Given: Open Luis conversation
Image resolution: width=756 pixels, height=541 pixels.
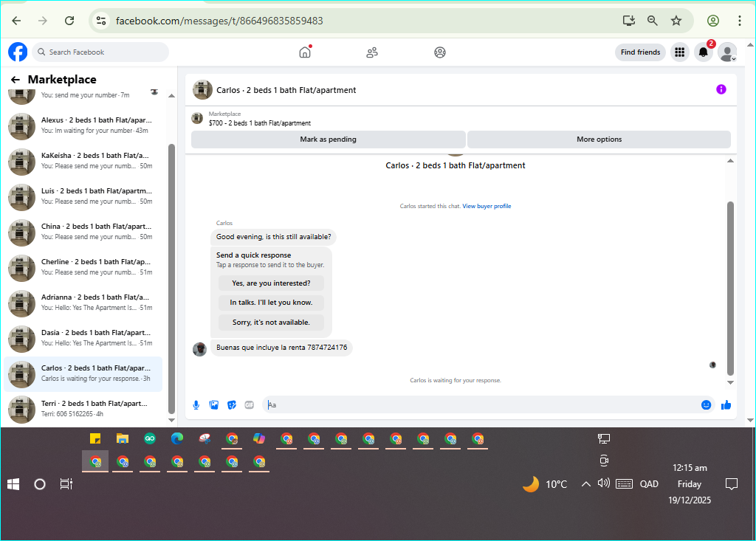Looking at the screenshot, I should pyautogui.click(x=83, y=197).
